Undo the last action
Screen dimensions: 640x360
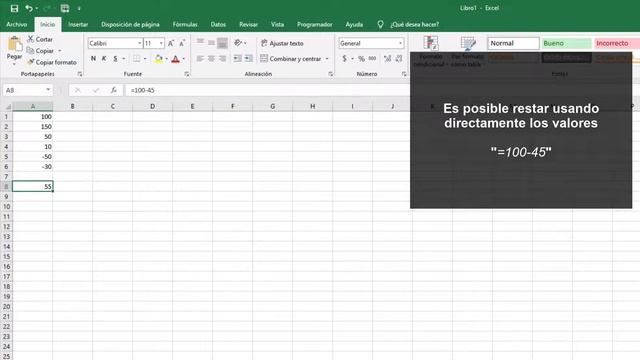pyautogui.click(x=29, y=8)
